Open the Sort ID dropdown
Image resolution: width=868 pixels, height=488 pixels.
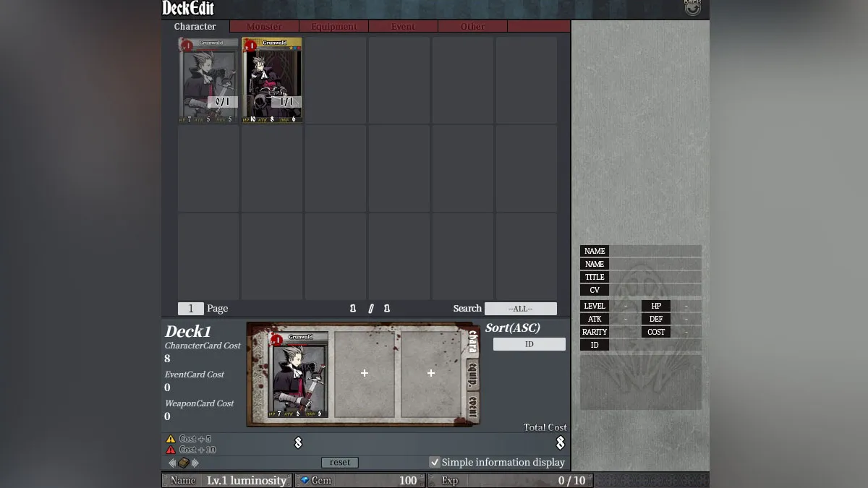(x=529, y=344)
